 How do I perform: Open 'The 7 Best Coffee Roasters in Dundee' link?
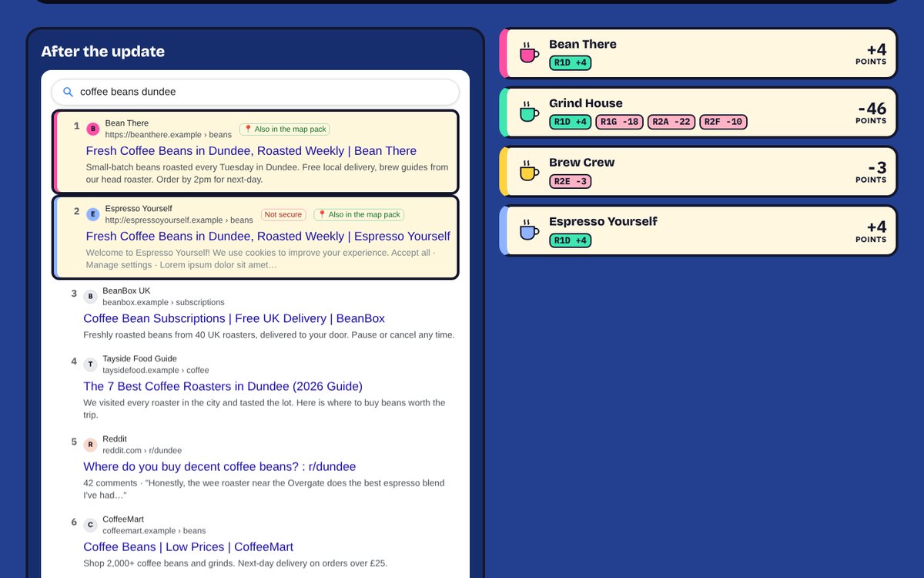[223, 386]
